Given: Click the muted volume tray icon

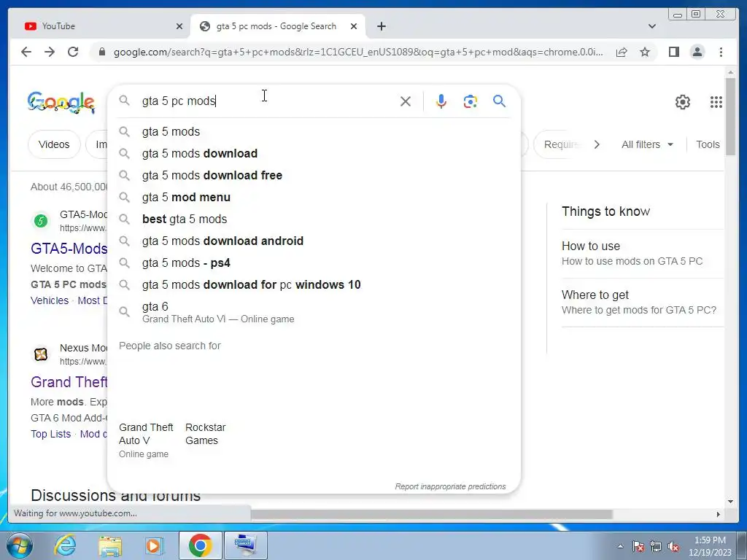Looking at the screenshot, I should pyautogui.click(x=673, y=547).
